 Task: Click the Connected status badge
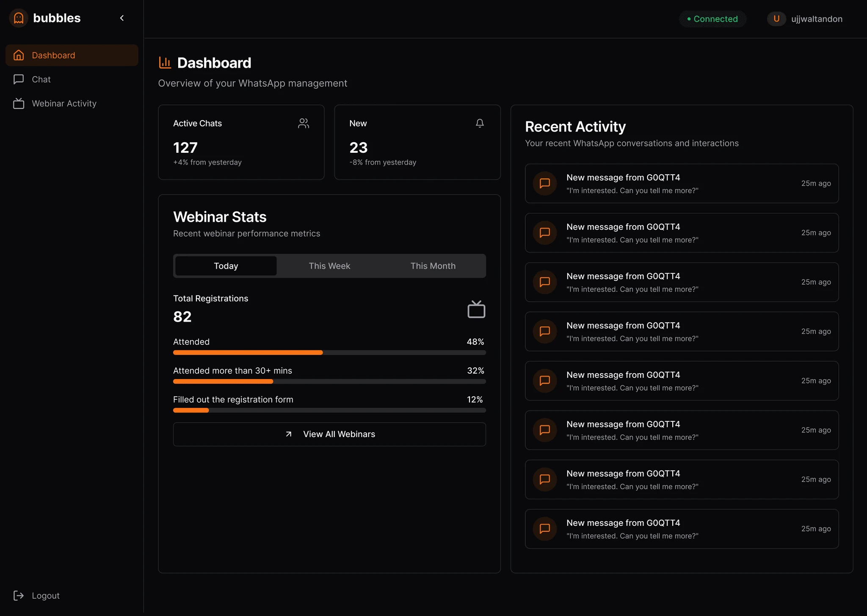coord(712,19)
